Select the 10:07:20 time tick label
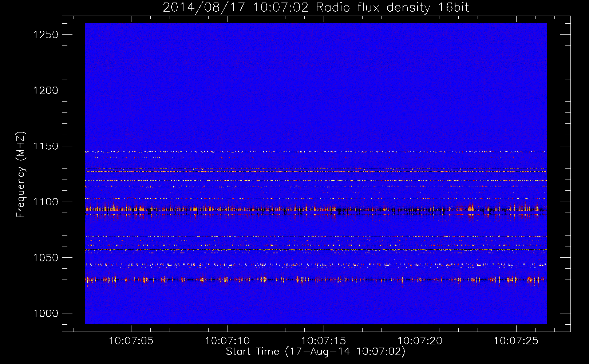 (420, 341)
